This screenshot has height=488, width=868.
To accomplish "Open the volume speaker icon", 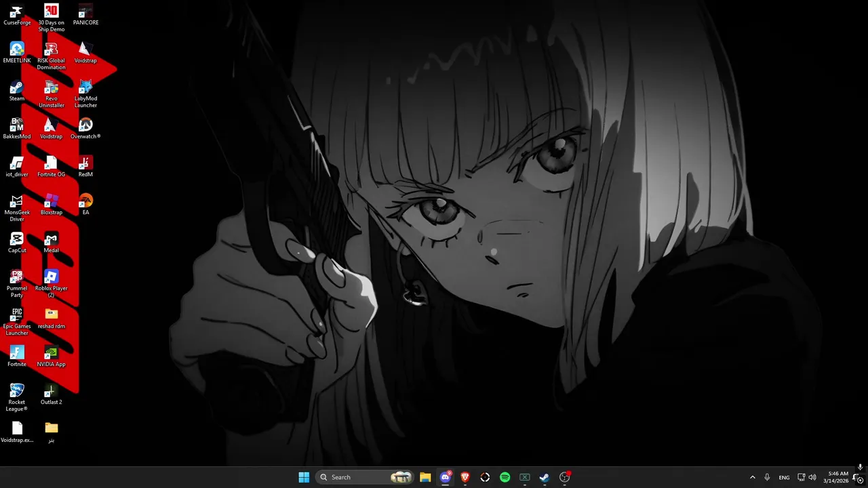I will [x=812, y=477].
